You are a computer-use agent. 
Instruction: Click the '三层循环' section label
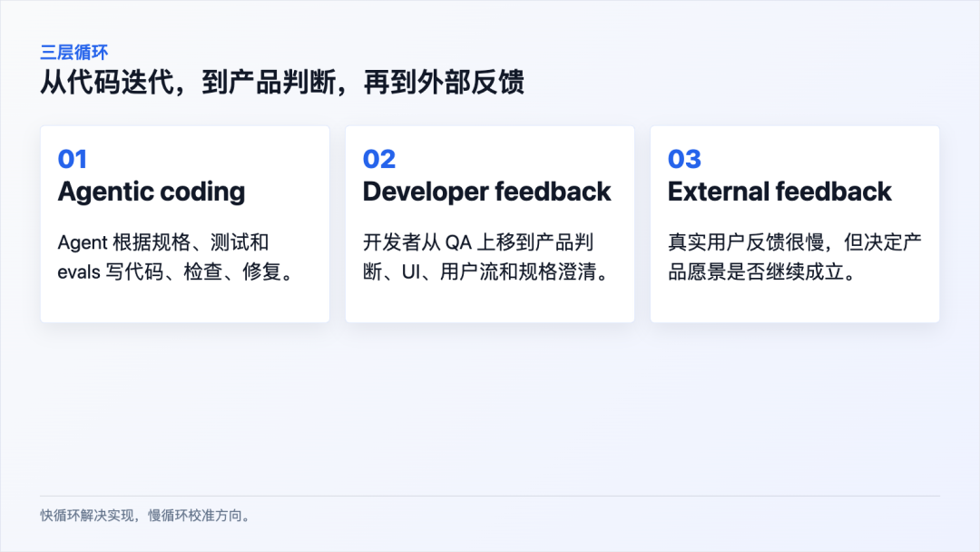[x=74, y=52]
